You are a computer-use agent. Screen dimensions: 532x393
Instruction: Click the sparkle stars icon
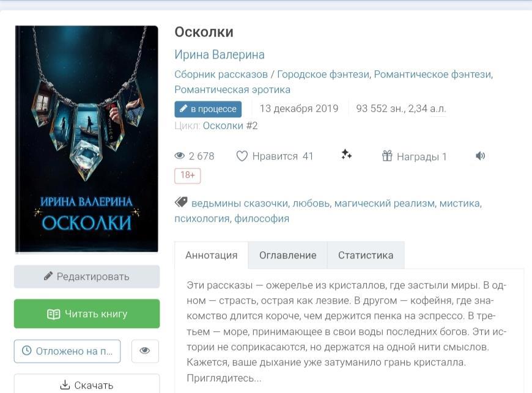point(346,154)
